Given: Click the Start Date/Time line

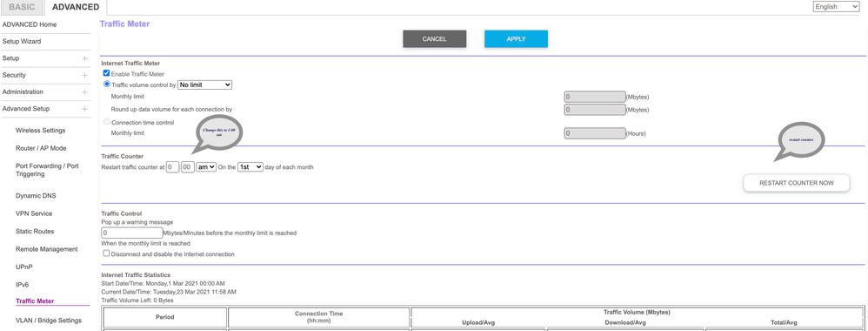Looking at the screenshot, I should tap(163, 283).
